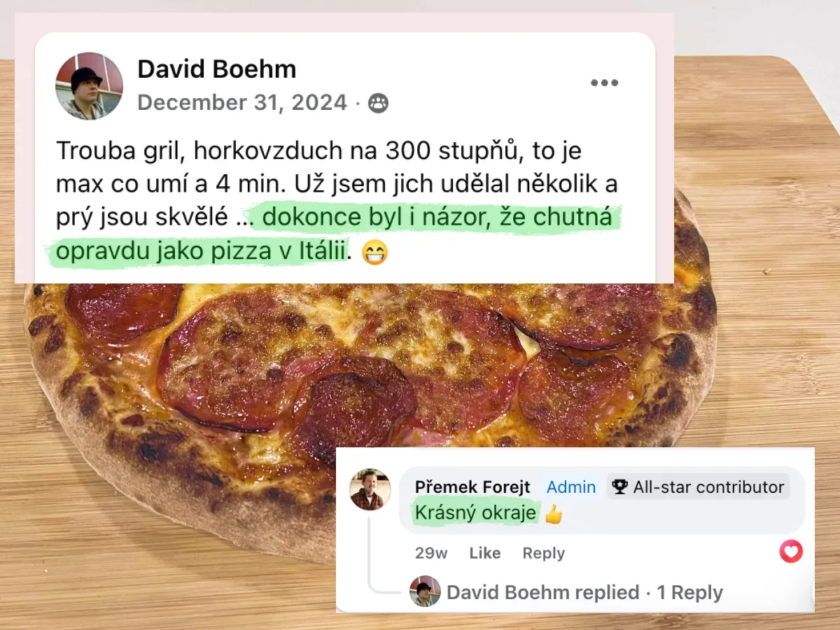This screenshot has width=840, height=630.
Task: Like Přemek Forejt's comment
Action: click(484, 553)
